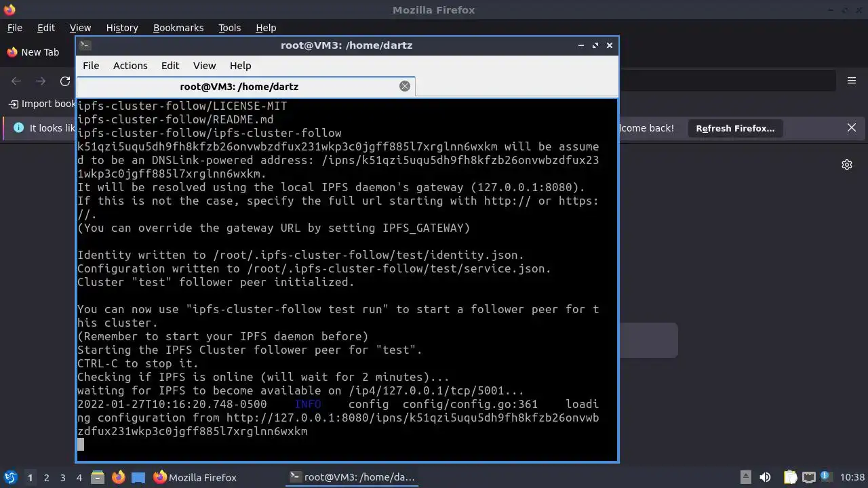Image resolution: width=868 pixels, height=488 pixels.
Task: Switch to Mozilla Firefox taskbar window
Action: click(x=195, y=477)
